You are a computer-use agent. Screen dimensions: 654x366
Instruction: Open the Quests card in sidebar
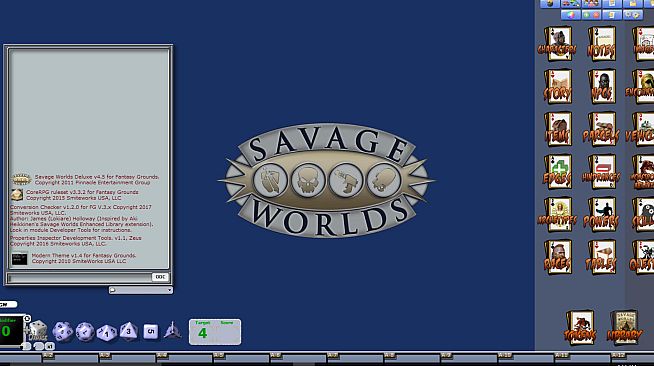click(x=642, y=257)
